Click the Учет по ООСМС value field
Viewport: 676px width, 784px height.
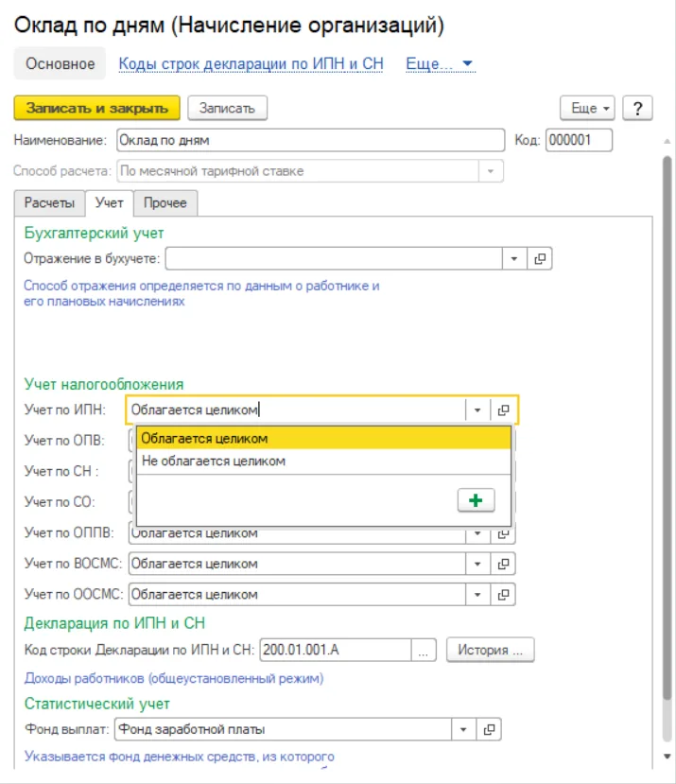click(x=297, y=595)
